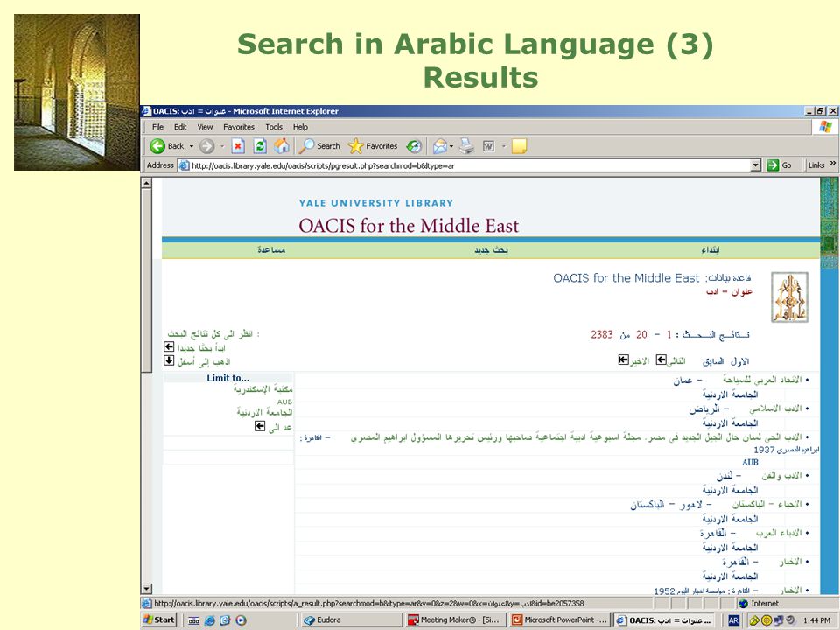Click the vertical scrollbar thumb

pos(146,280)
